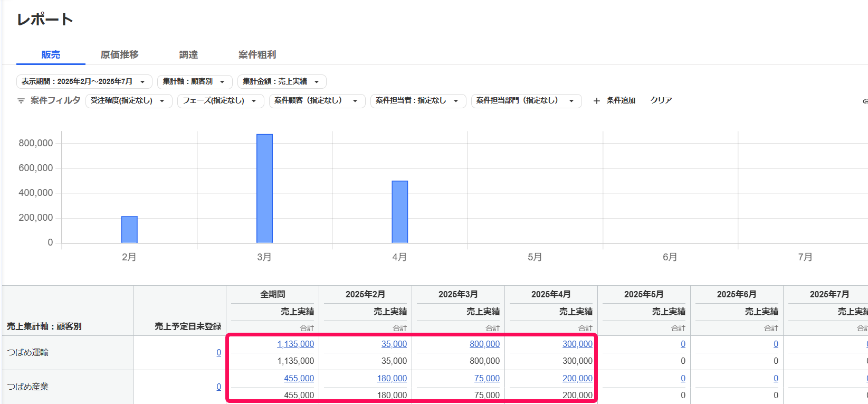Open the 表示期間 2025年2月〜2025年7月 dropdown
Viewport: 868px width, 404px height.
(x=84, y=81)
